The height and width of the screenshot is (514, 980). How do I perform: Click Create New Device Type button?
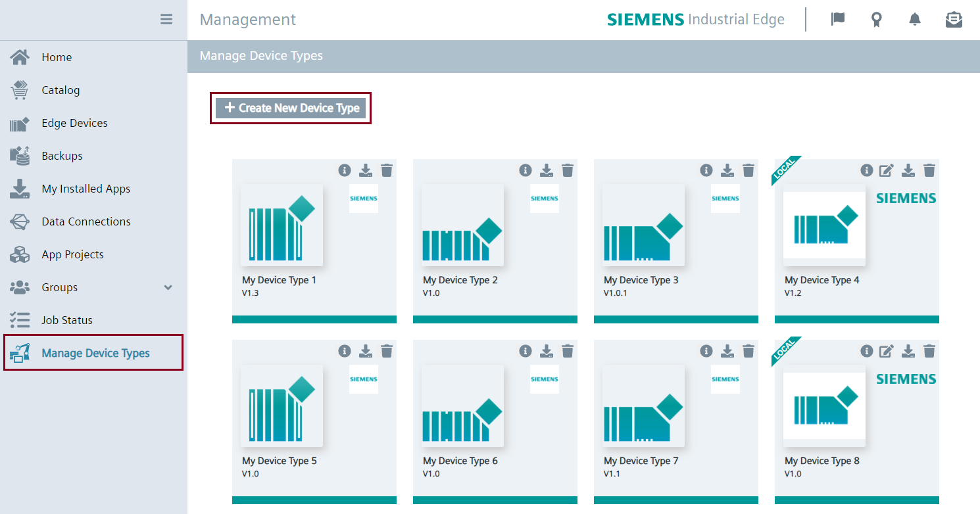tap(291, 108)
